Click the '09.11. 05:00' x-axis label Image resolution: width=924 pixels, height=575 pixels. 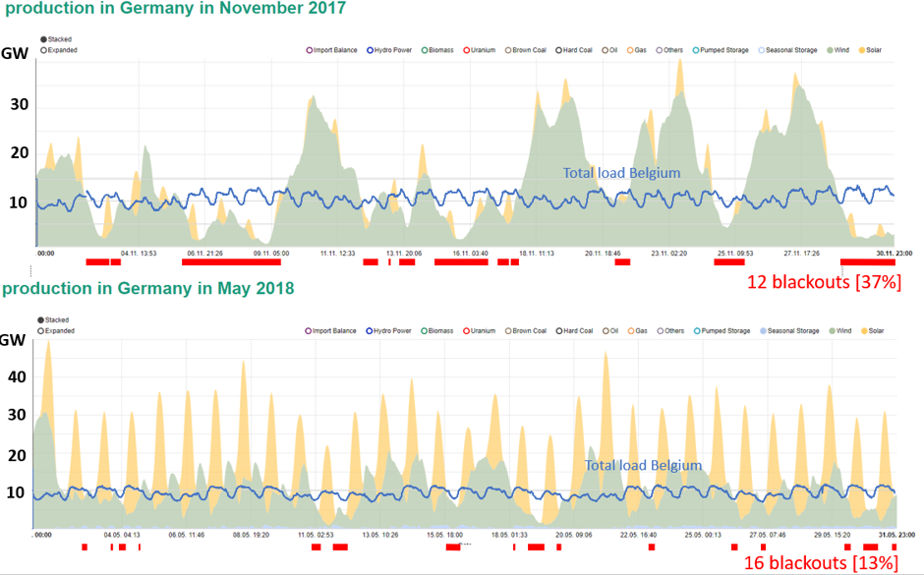click(271, 254)
